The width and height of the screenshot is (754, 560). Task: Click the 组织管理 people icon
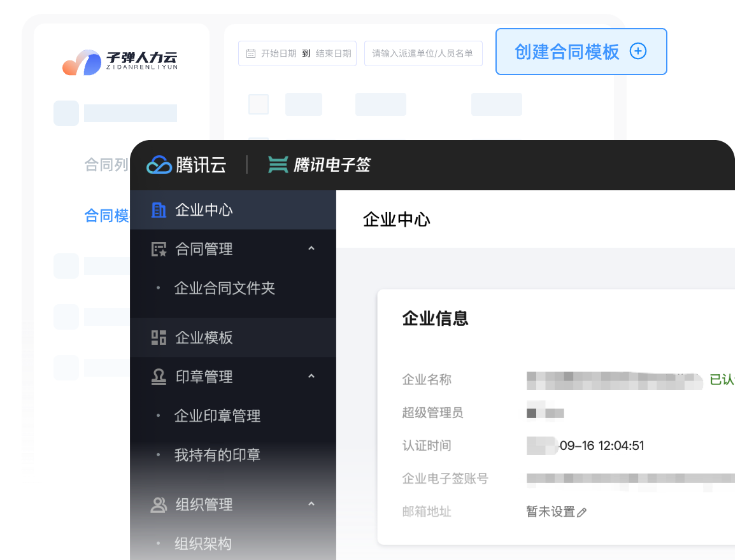[159, 505]
